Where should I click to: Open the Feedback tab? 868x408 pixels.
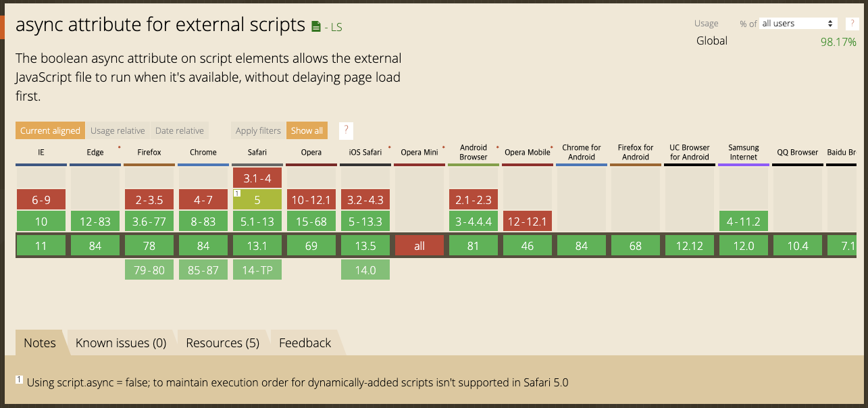[305, 342]
